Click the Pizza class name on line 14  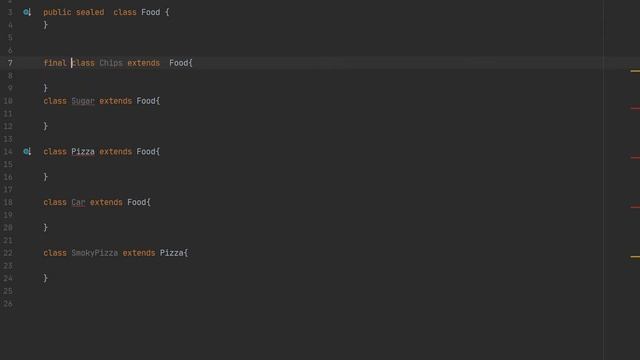point(83,152)
